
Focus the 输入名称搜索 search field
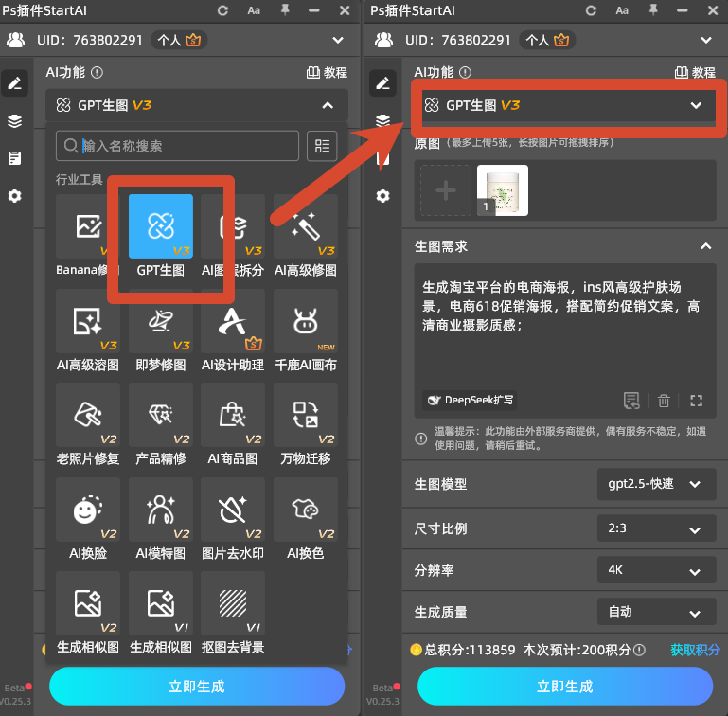coord(177,146)
